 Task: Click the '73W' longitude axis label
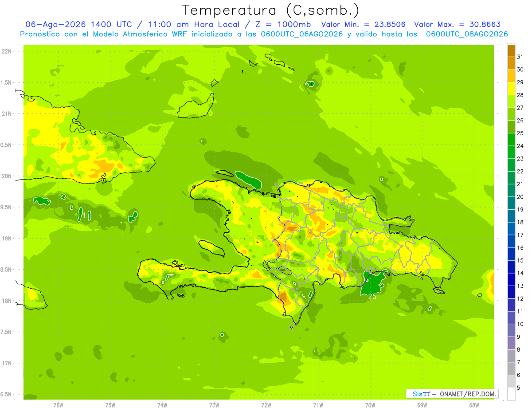tap(214, 405)
